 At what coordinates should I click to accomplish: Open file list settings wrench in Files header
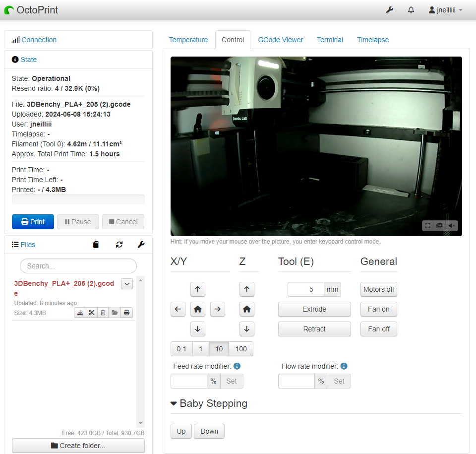(141, 245)
